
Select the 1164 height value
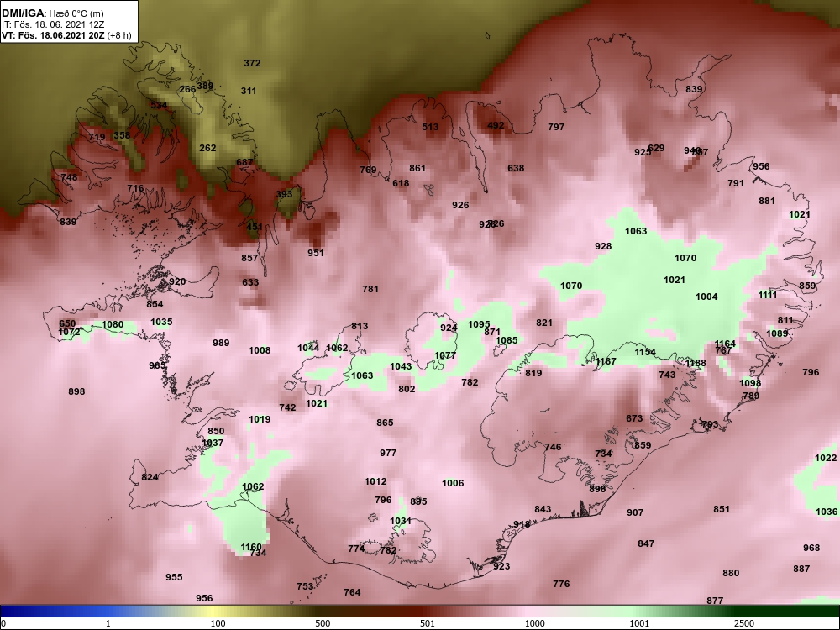click(726, 344)
